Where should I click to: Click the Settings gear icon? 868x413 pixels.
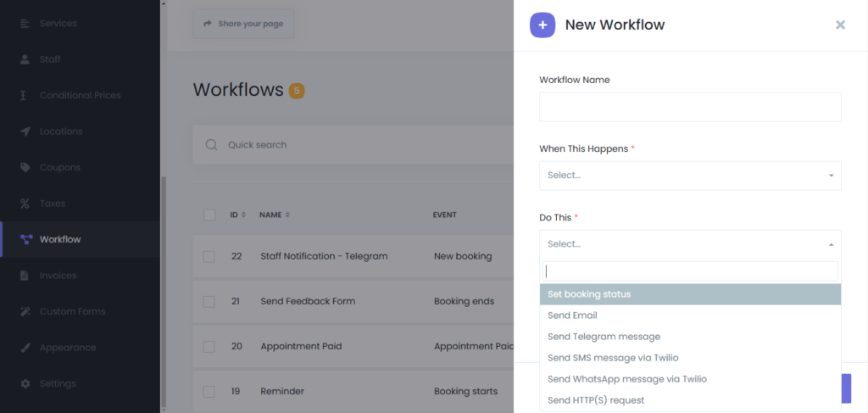[x=25, y=383]
